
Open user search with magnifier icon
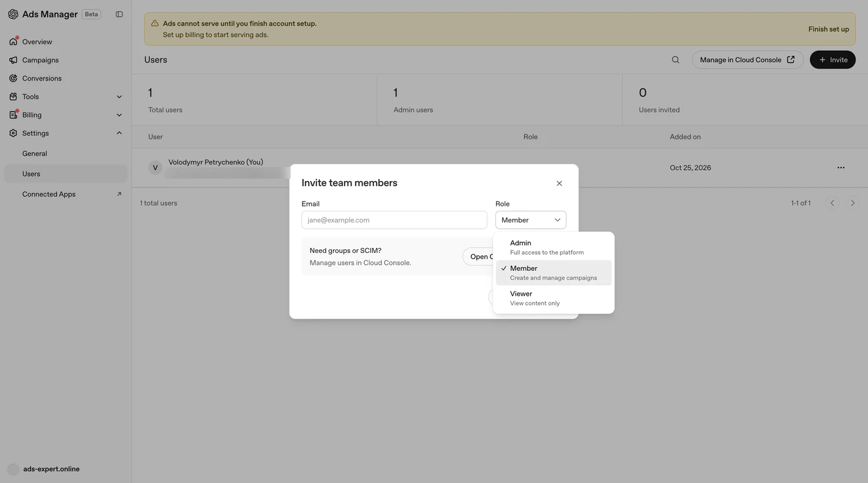pyautogui.click(x=676, y=60)
